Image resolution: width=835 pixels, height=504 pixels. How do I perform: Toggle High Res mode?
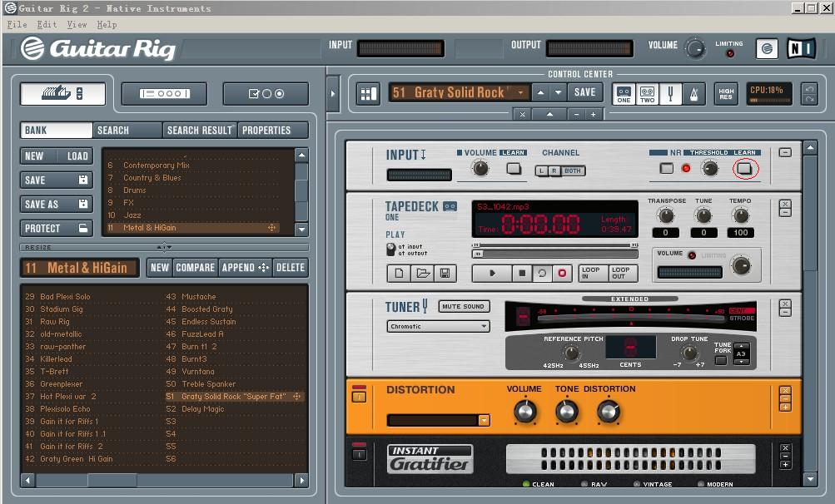(x=726, y=94)
